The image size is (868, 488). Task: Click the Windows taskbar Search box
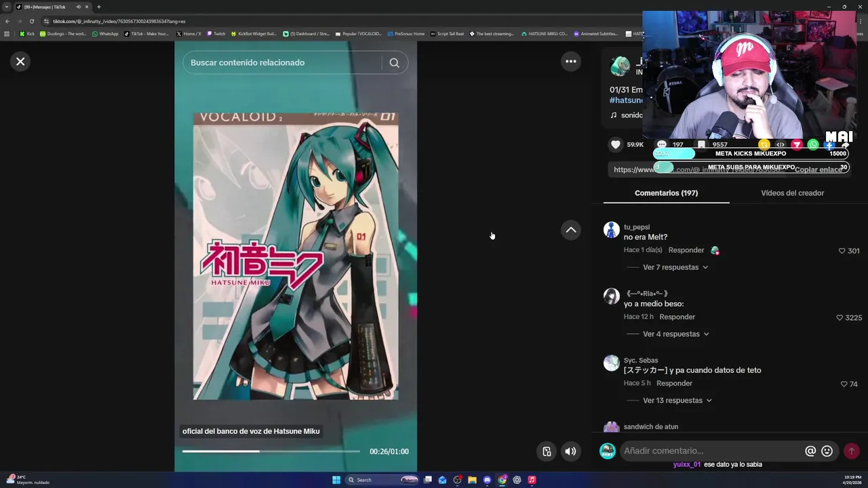point(383,480)
